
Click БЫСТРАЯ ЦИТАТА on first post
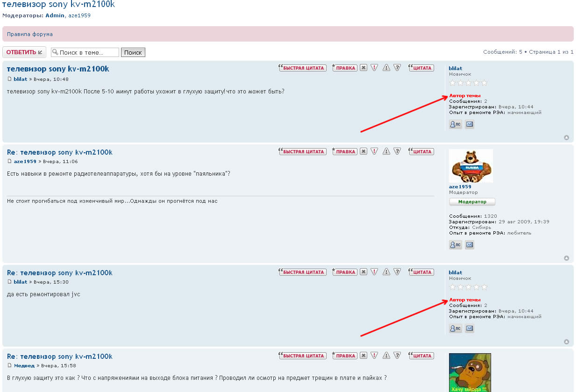302,68
